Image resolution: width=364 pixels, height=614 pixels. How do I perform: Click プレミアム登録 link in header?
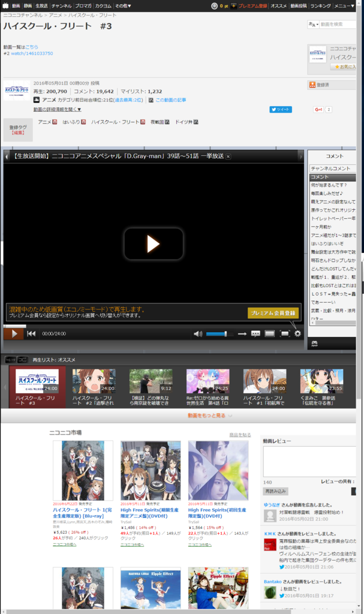tap(252, 6)
